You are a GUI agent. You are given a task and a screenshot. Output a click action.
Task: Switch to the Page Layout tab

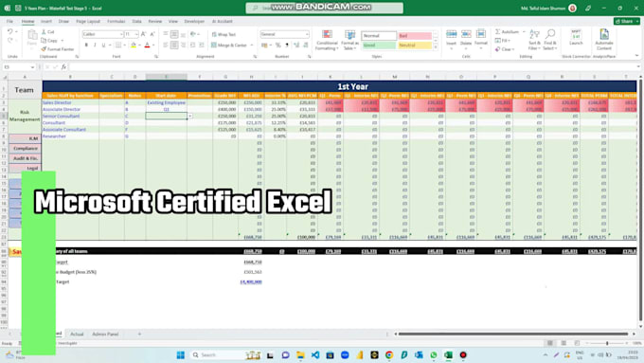pyautogui.click(x=88, y=22)
